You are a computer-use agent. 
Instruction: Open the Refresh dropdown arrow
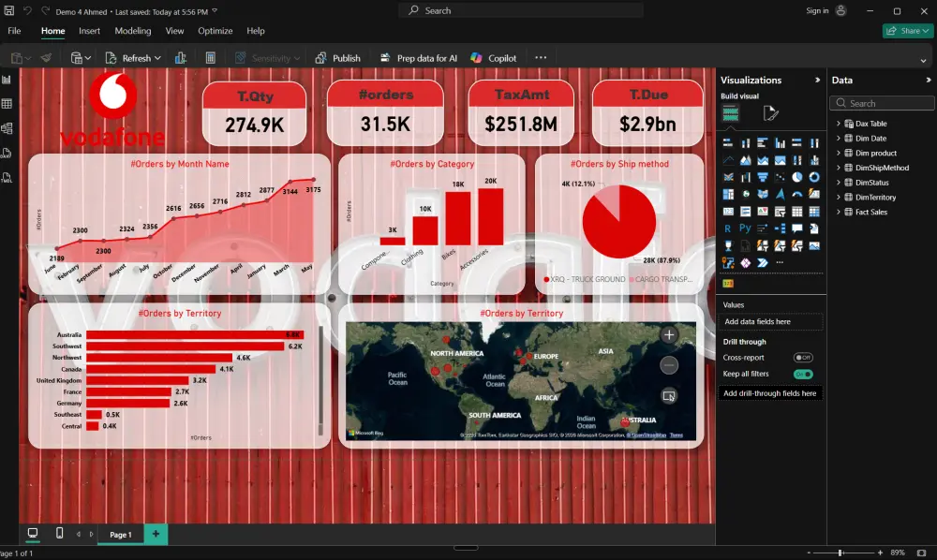tap(157, 58)
